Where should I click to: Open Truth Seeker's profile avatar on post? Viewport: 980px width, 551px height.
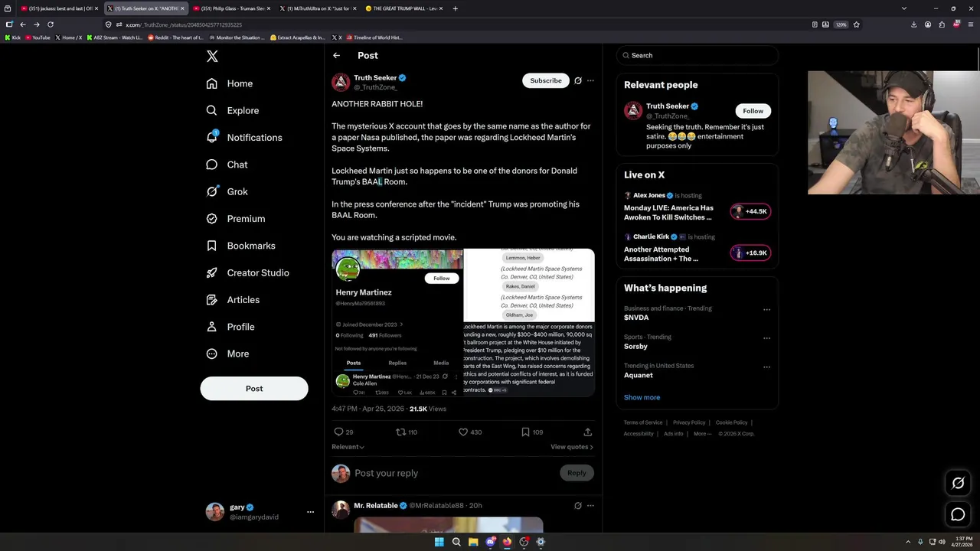tap(341, 82)
